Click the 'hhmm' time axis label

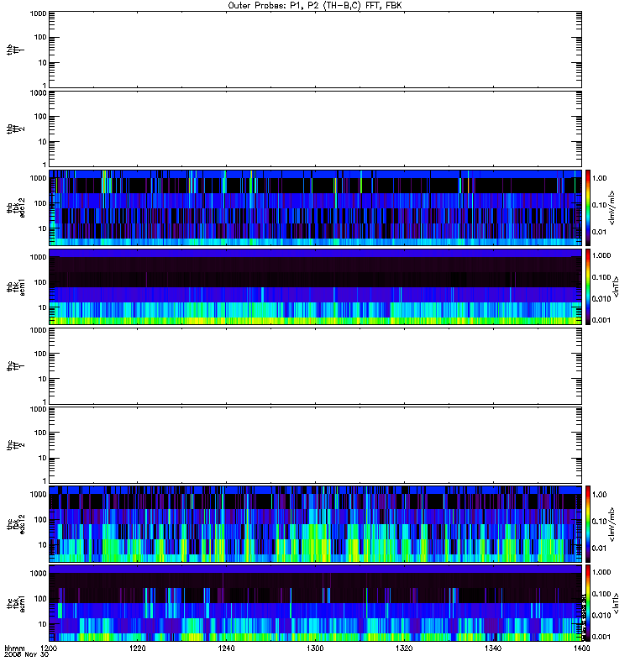tap(14, 648)
